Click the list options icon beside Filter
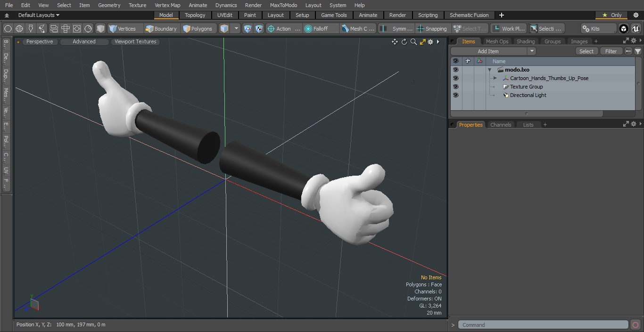 [x=628, y=51]
